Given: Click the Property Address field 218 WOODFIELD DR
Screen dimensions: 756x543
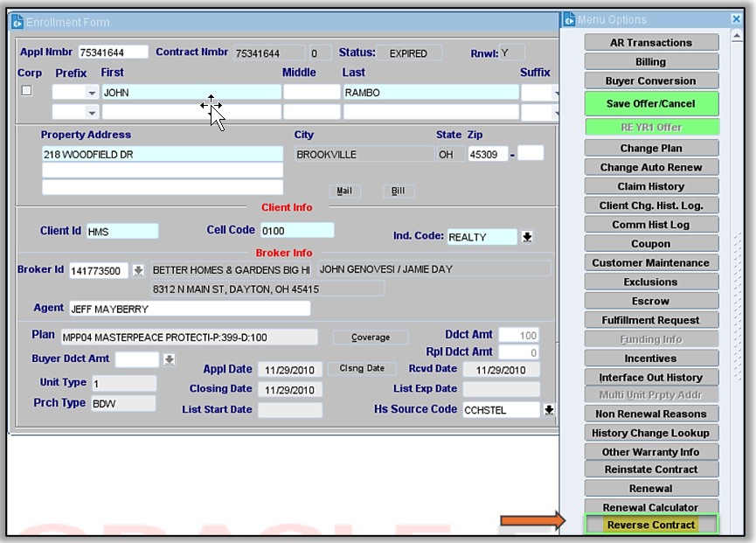Looking at the screenshot, I should point(163,154).
